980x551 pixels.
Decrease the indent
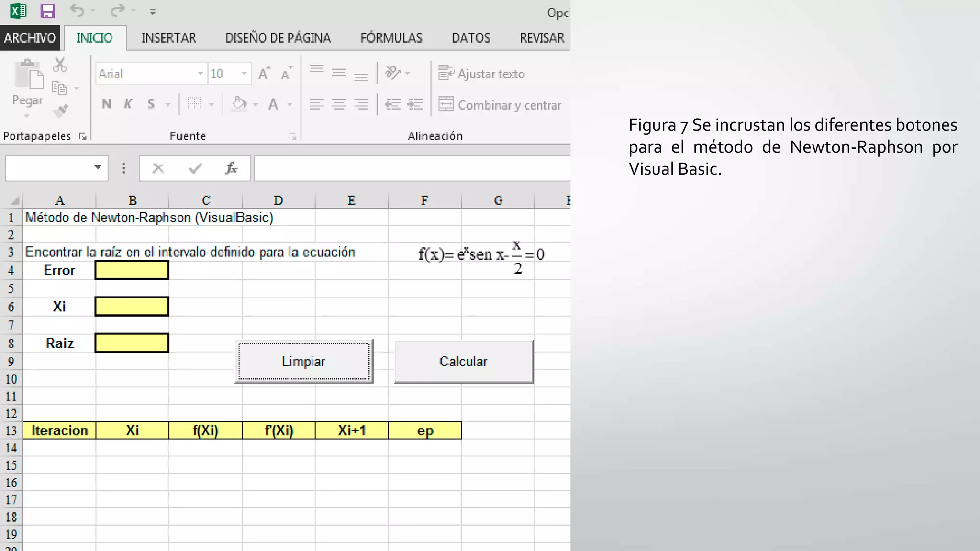pos(393,104)
